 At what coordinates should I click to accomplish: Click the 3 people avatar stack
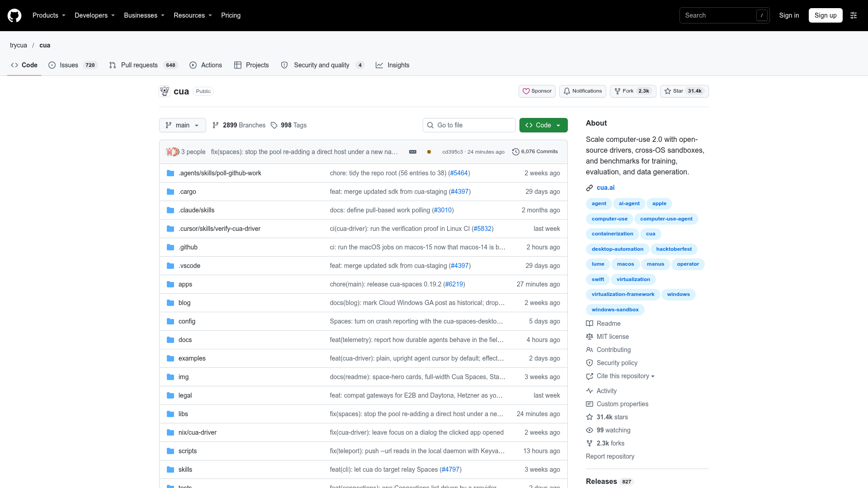click(x=172, y=152)
